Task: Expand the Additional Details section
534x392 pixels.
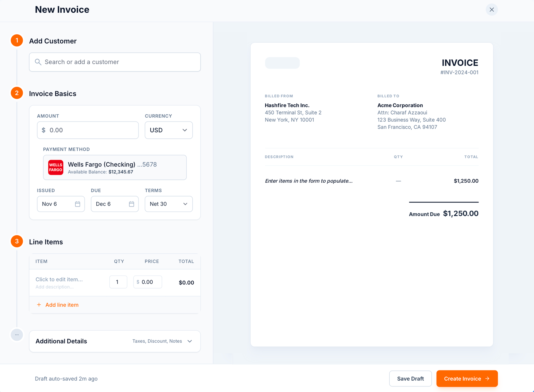Action: [189, 341]
